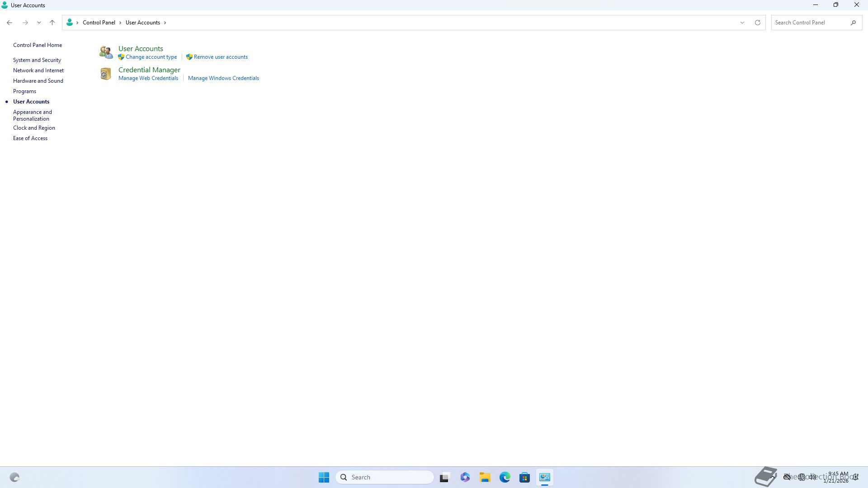Open the address bar history dropdown

(x=742, y=23)
